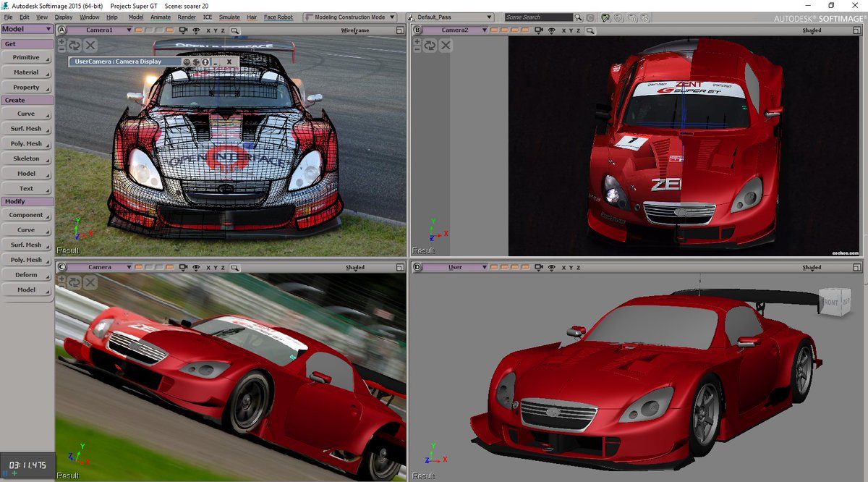Maximize viewport B using corner icon
The image size is (868, 482).
pyautogui.click(x=859, y=30)
